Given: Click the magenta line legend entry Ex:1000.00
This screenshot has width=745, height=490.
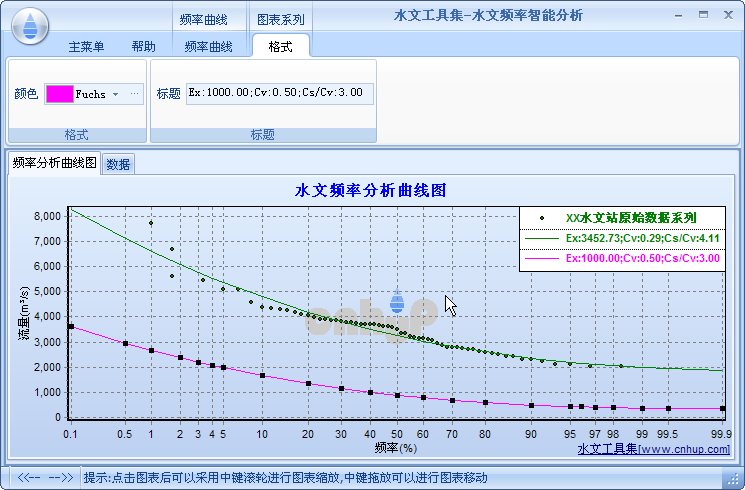Looking at the screenshot, I should click(622, 259).
